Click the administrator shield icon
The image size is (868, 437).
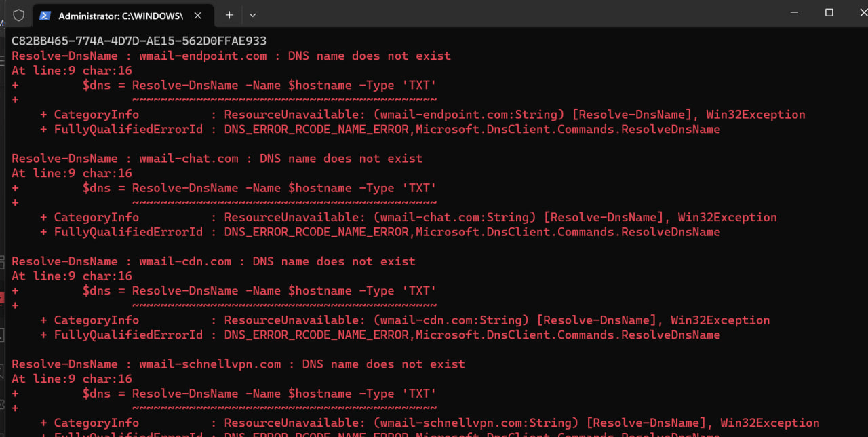point(19,15)
